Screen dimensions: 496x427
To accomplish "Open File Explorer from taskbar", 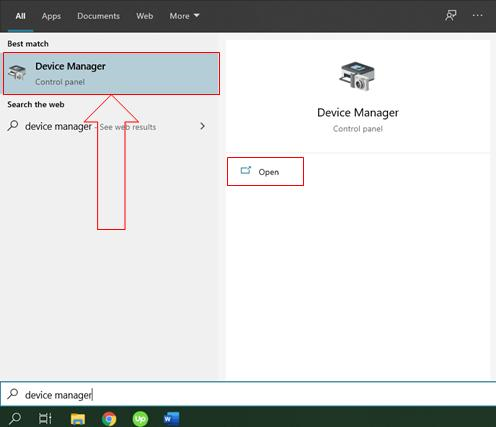I will 78,419.
